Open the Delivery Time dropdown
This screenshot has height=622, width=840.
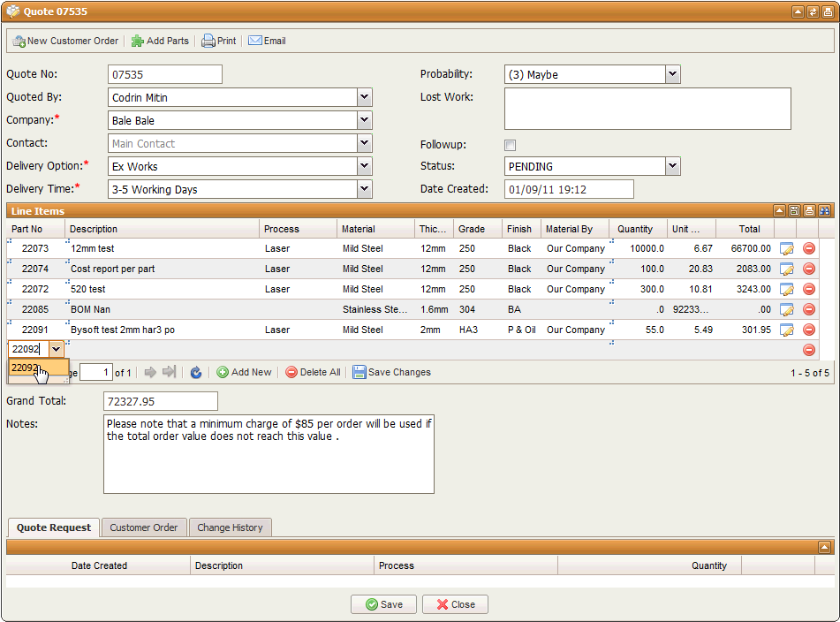364,189
